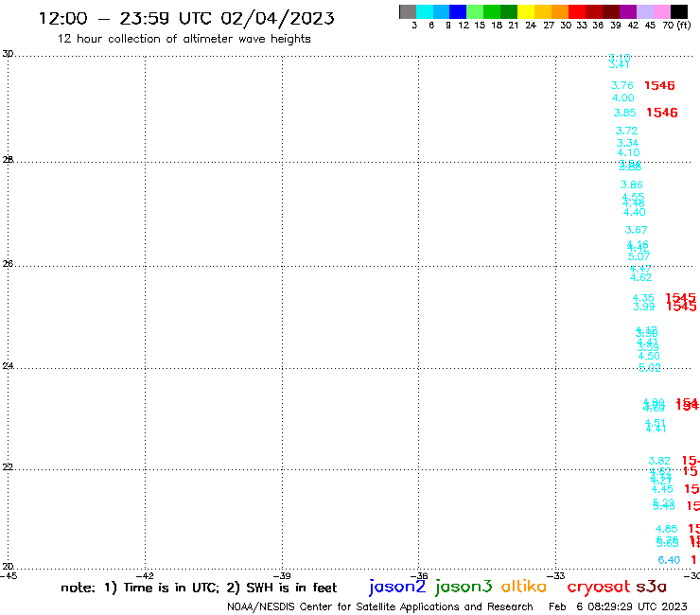700x615 pixels.
Task: Click the wave height reading '4.45'
Action: coord(662,489)
